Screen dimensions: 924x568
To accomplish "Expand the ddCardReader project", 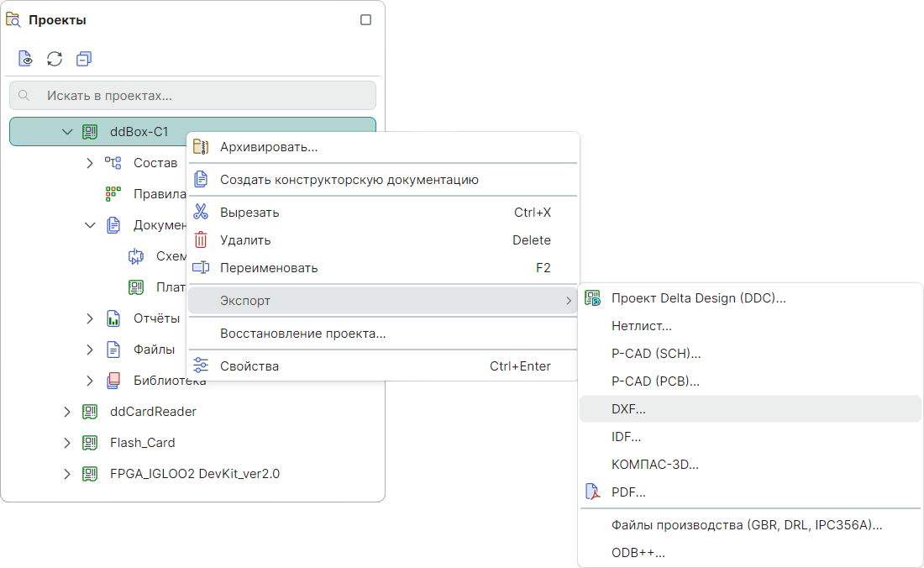I will pos(66,412).
